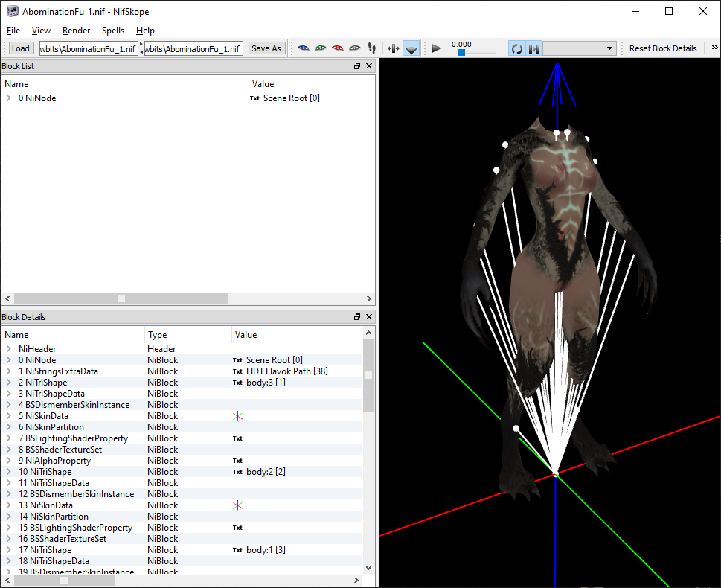Expand 0 NiNode in Block List
This screenshot has width=721, height=588.
coord(8,98)
